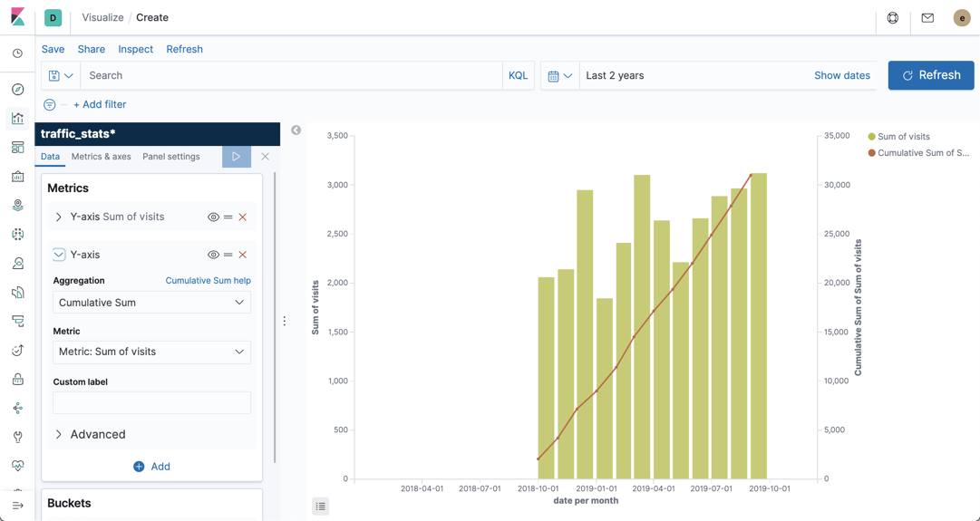The image size is (980, 521).
Task: Click Refresh in top menu
Action: (x=184, y=49)
